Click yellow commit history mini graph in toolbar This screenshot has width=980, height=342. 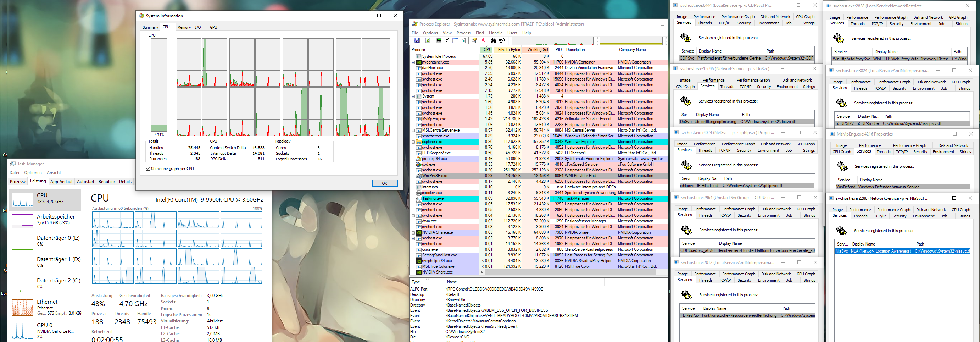pos(631,41)
